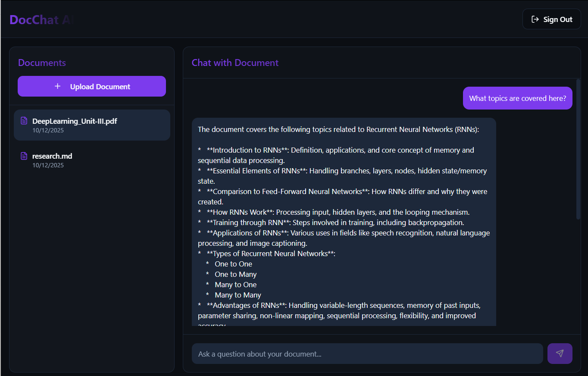The image size is (588, 376).
Task: Click the date under research.md
Action: (48, 165)
